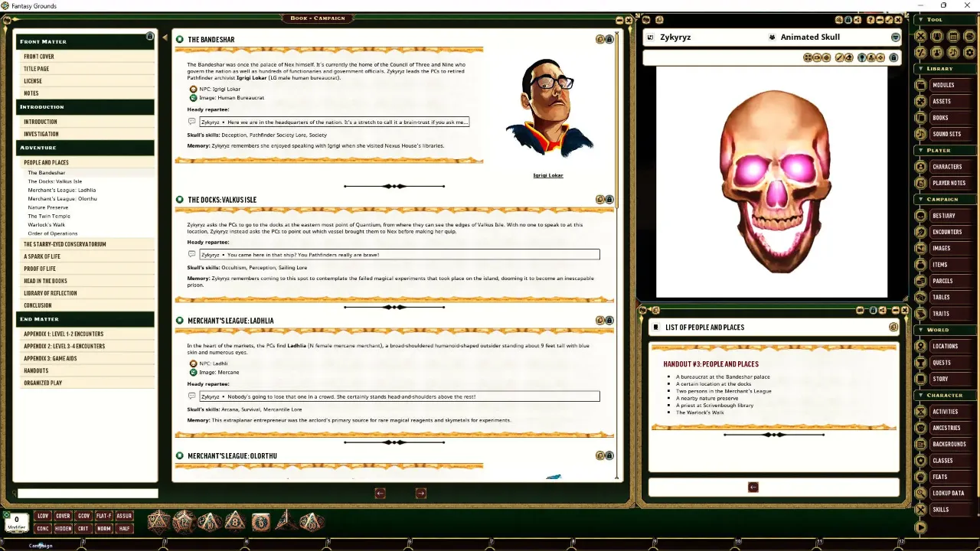The height and width of the screenshot is (551, 980).
Task: Open the Front Cover contents entry
Action: click(39, 57)
